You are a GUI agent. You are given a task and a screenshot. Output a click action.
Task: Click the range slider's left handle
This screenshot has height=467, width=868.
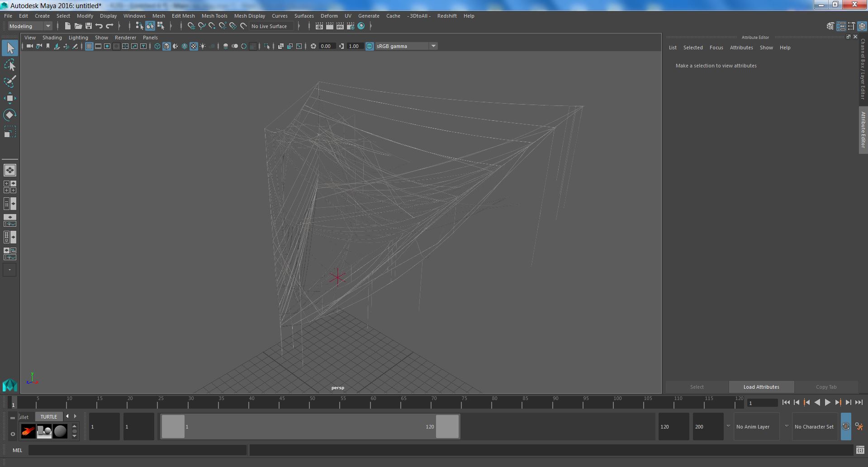[x=173, y=426]
